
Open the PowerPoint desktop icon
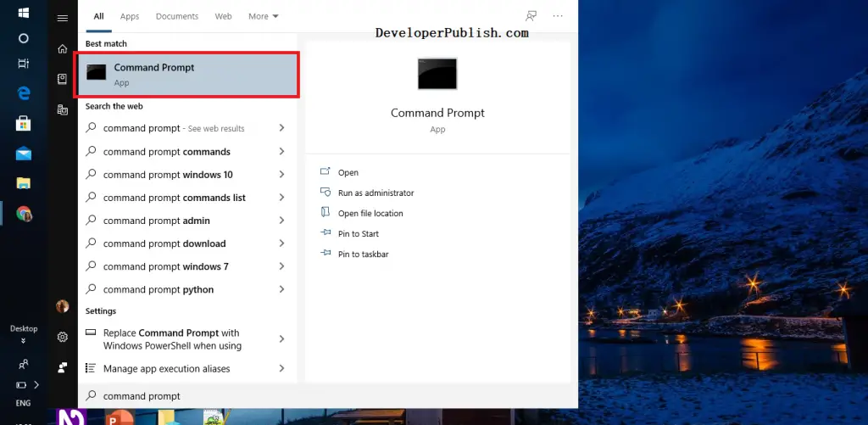pyautogui.click(x=119, y=417)
